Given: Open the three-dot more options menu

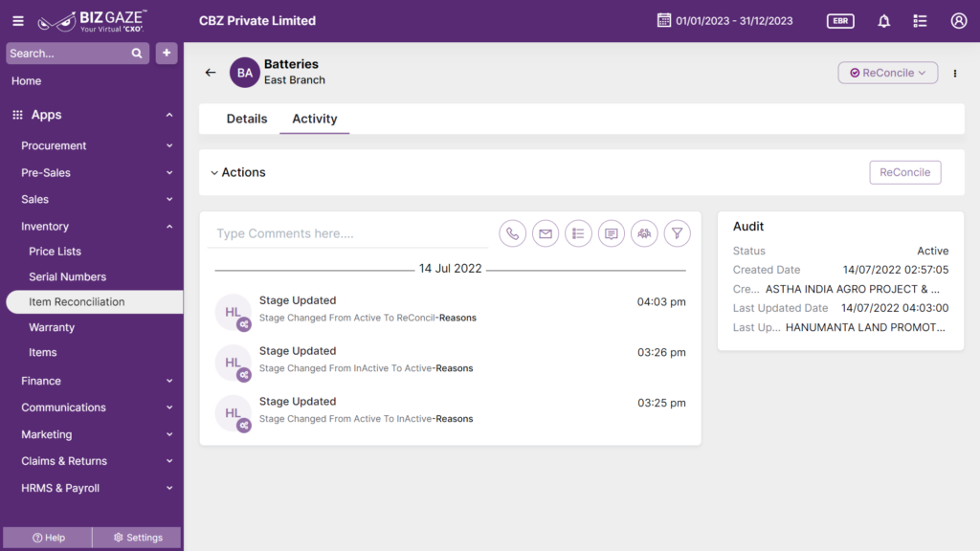Looking at the screenshot, I should (955, 73).
